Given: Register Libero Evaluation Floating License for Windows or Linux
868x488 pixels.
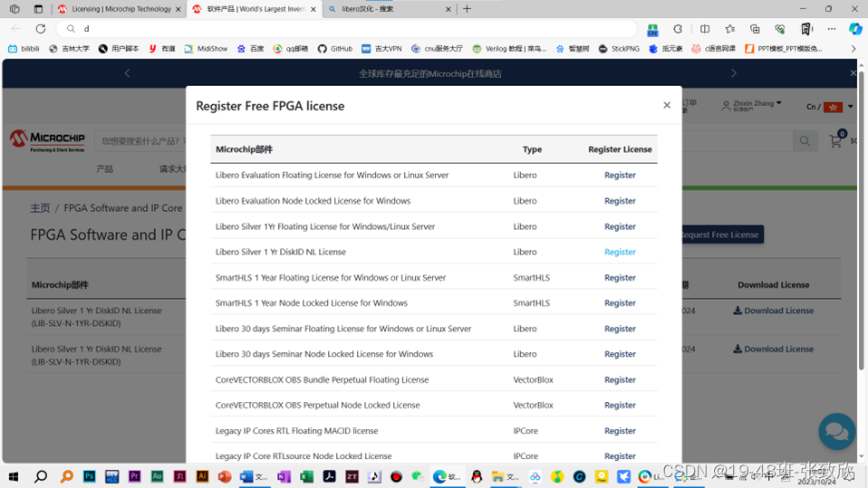Looking at the screenshot, I should 620,175.
